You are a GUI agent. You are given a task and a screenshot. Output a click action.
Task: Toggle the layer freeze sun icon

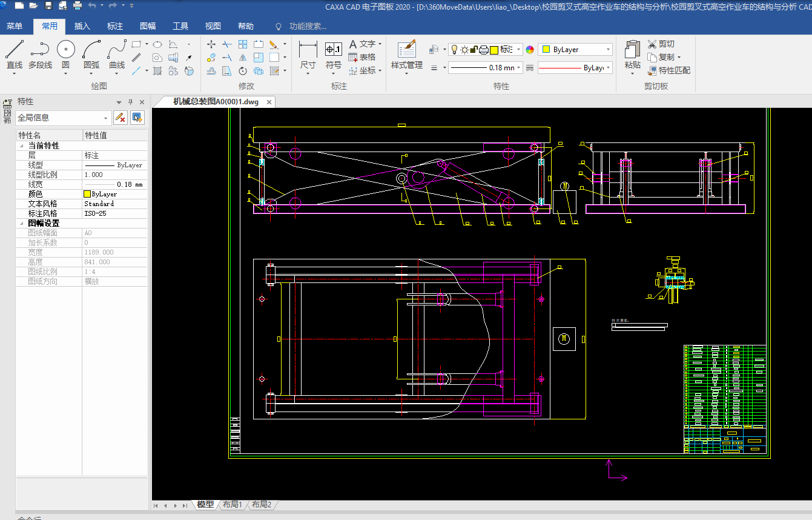click(464, 50)
